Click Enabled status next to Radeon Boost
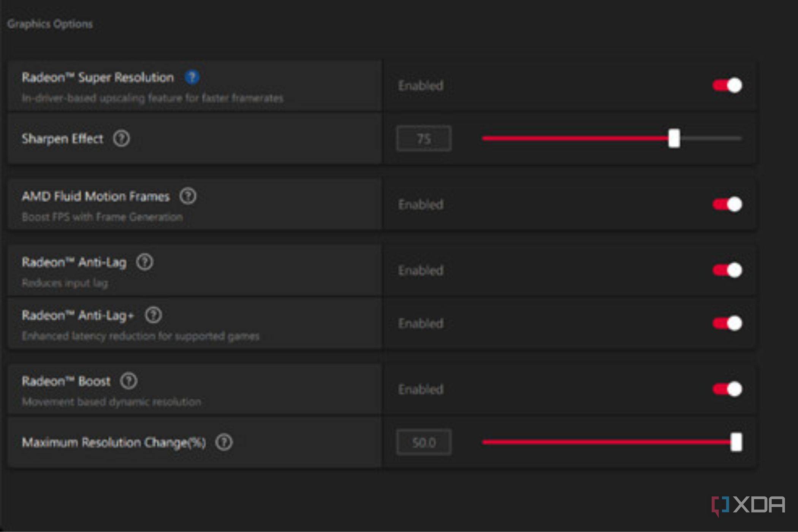This screenshot has width=798, height=532. [x=421, y=389]
